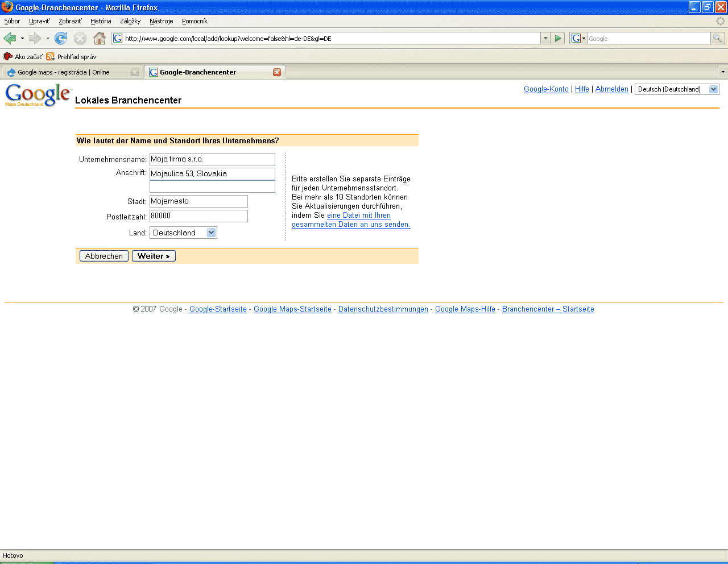
Task: Open the Hilfe link
Action: 582,89
